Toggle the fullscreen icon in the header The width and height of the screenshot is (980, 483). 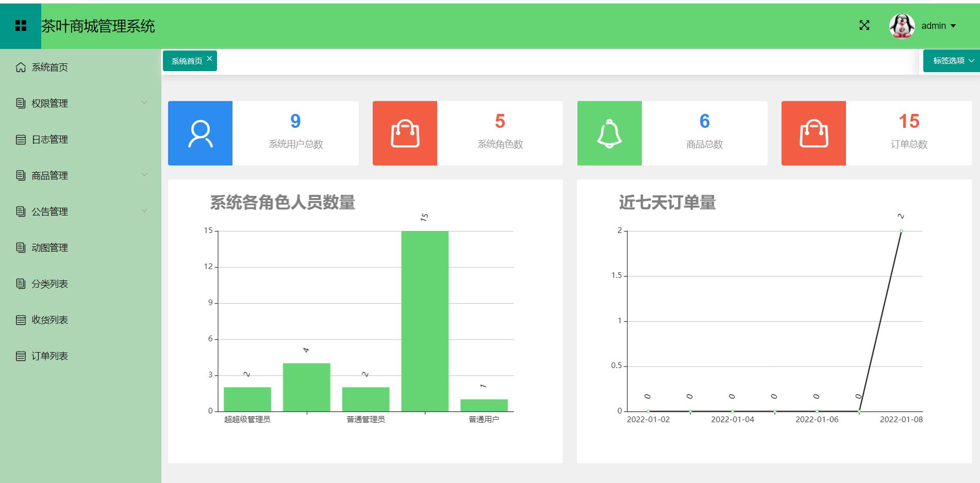[865, 25]
